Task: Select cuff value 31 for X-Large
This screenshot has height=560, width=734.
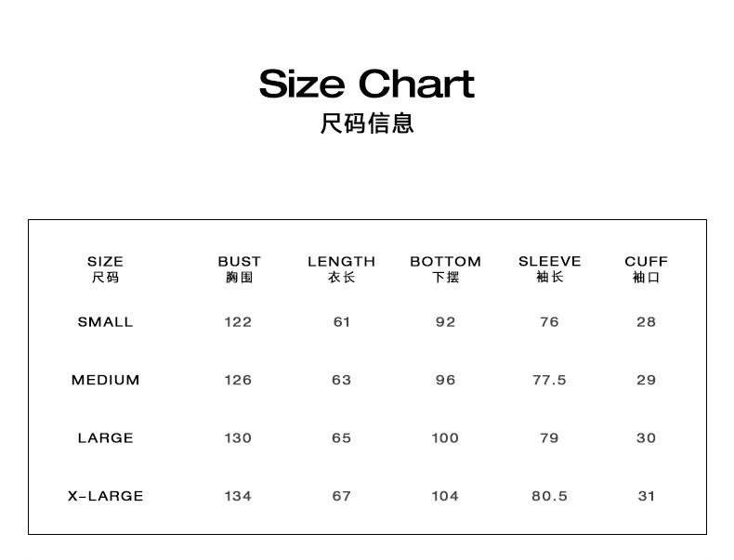Action: point(646,496)
